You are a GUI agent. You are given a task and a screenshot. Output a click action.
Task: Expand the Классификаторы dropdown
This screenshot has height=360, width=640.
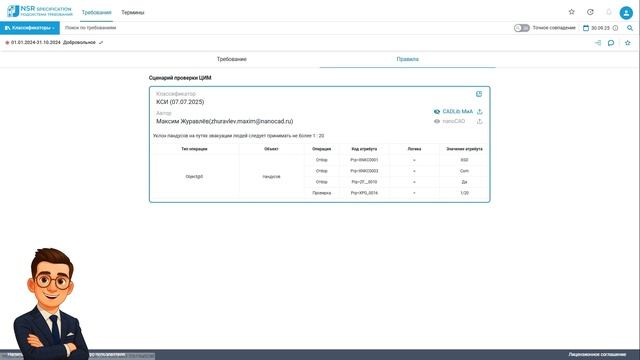30,28
